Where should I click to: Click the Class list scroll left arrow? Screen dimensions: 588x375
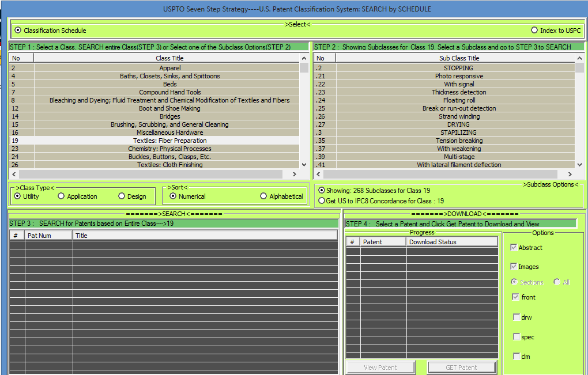14,174
